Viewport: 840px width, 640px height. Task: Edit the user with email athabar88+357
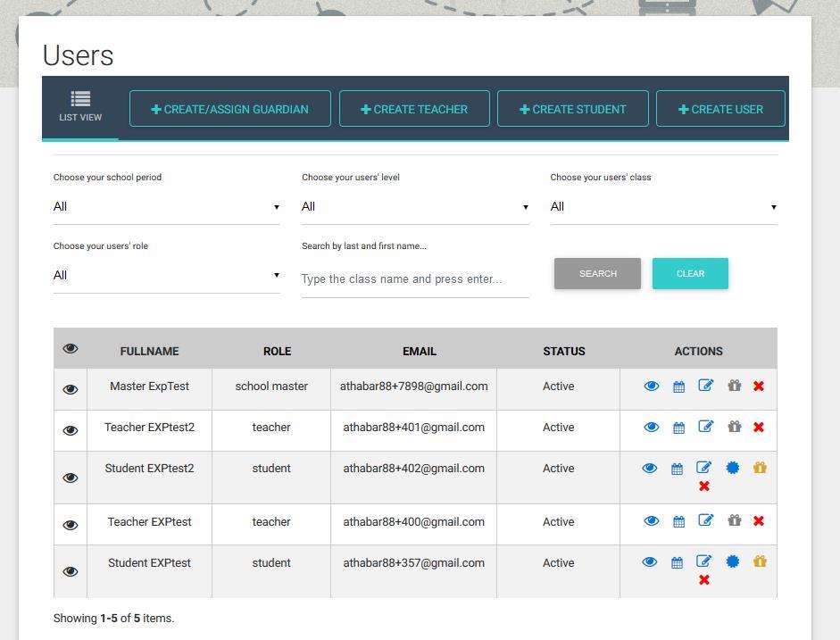pos(704,561)
